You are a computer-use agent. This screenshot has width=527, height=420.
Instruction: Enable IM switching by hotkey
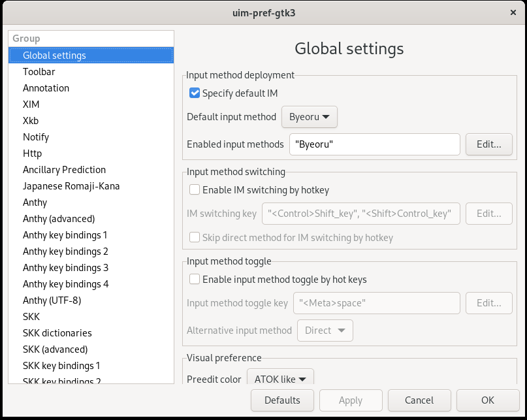point(194,189)
